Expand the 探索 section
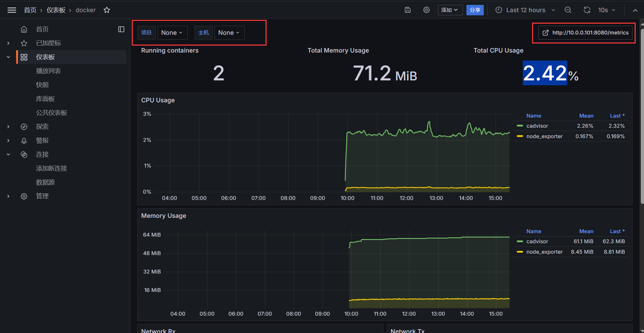Viewport: 644px width, 333px height. [8, 127]
